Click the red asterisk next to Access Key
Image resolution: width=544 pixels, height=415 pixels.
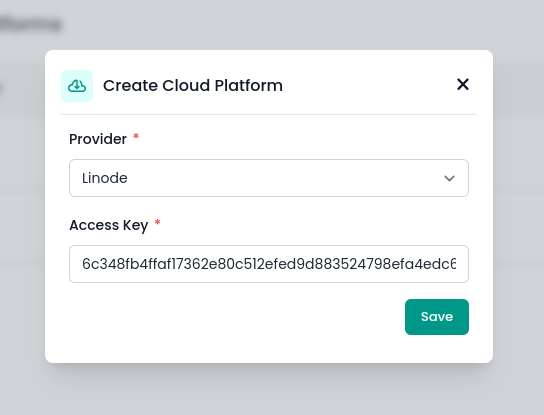158,222
